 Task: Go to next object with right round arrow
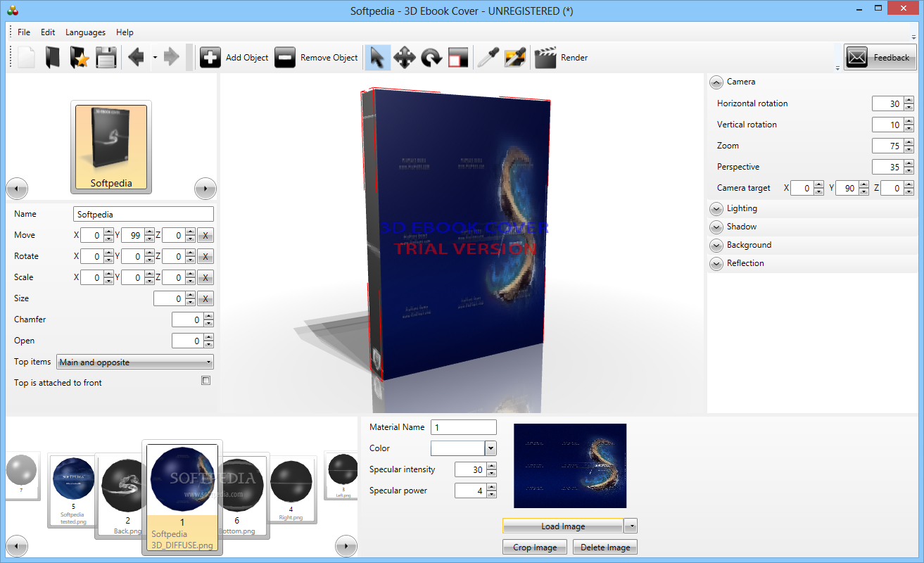[x=205, y=189]
